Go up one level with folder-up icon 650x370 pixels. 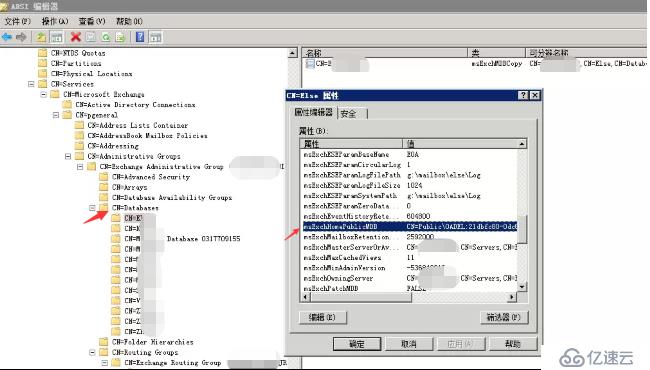41,37
